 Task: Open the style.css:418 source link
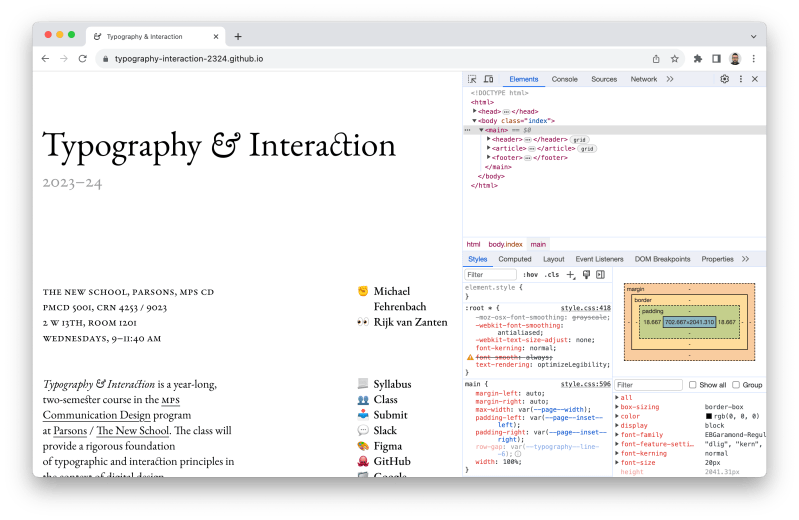pos(585,308)
